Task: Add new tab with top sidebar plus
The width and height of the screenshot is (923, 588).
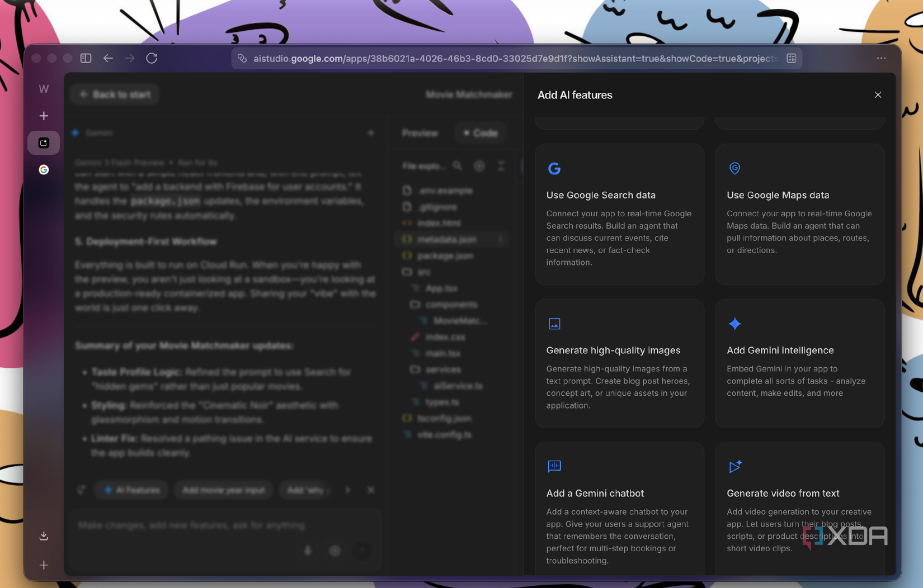Action: pos(44,116)
